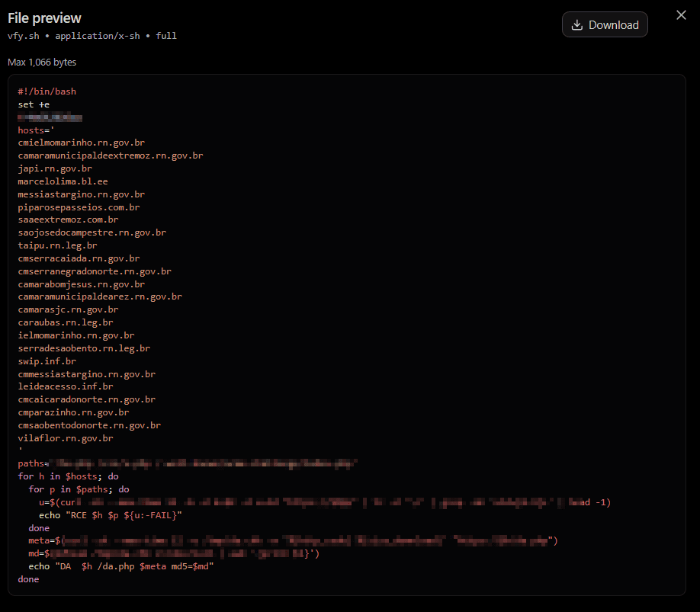Click host saojosedocampestre.rn.gov.br
The width and height of the screenshot is (700, 612).
click(x=92, y=232)
